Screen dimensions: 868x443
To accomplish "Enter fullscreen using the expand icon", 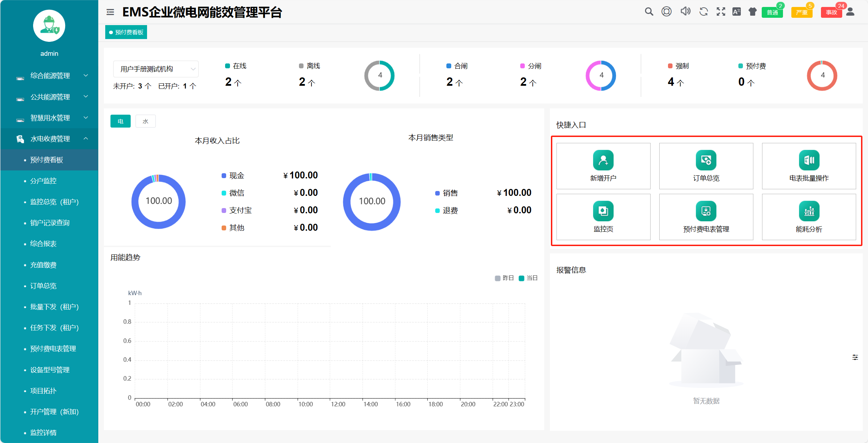I will (x=721, y=12).
